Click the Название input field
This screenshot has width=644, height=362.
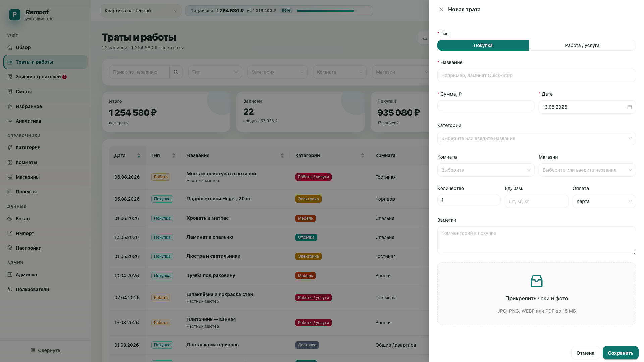tap(536, 75)
